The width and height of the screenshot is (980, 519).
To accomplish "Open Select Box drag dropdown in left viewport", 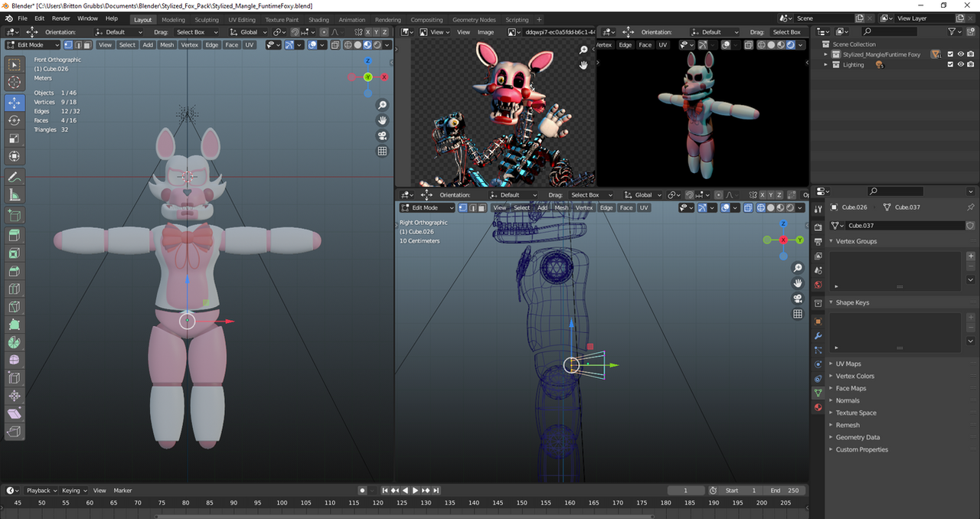I will click(x=197, y=32).
